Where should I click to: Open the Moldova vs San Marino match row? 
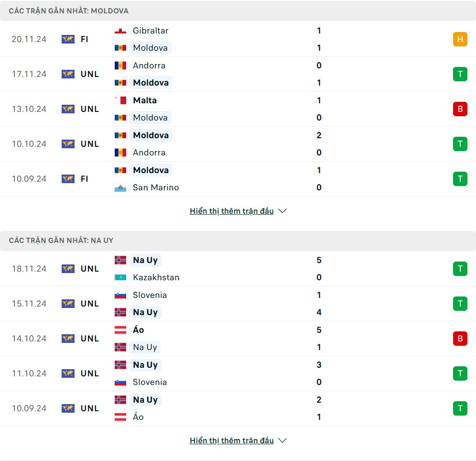(x=238, y=179)
